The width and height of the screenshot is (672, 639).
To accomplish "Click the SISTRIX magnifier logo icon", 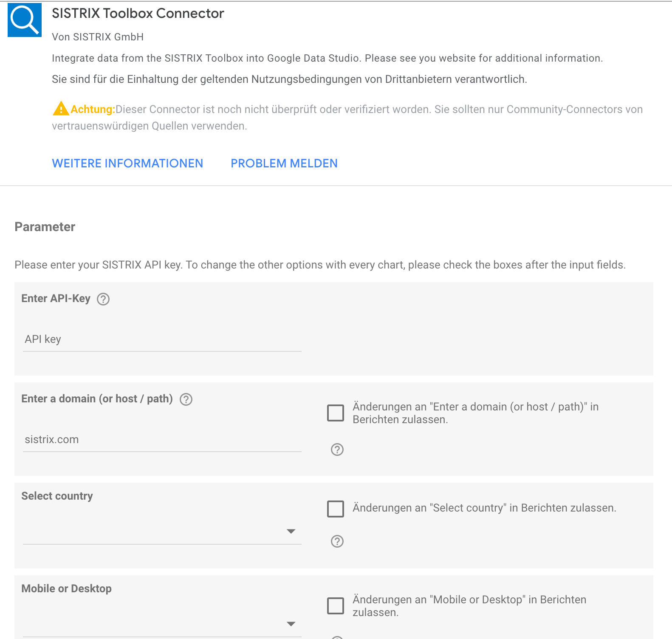I will pyautogui.click(x=25, y=20).
